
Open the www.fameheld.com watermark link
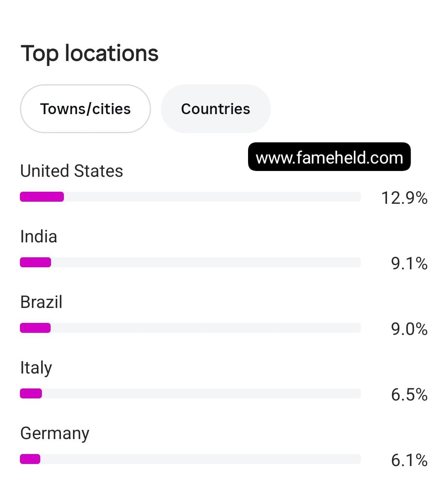tap(329, 157)
